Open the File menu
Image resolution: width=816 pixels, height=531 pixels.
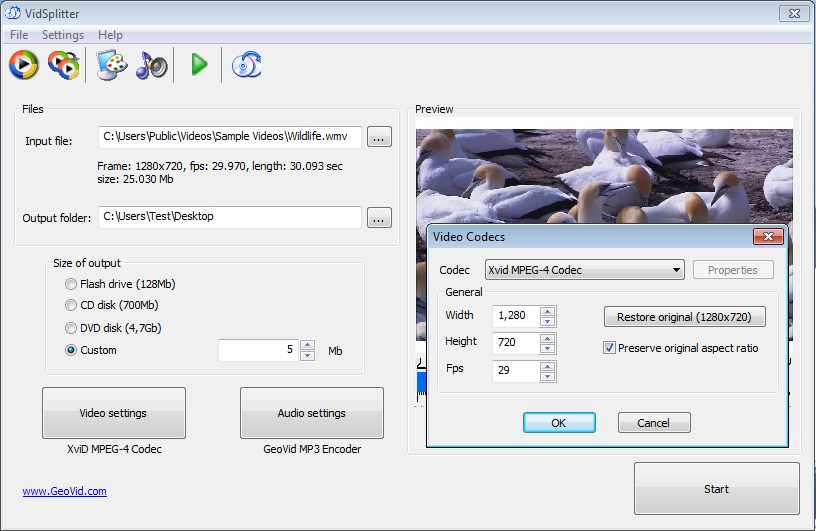(19, 35)
